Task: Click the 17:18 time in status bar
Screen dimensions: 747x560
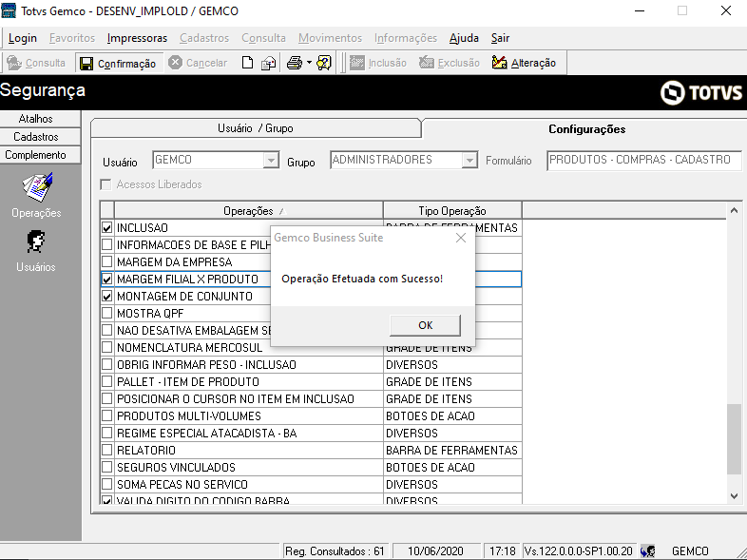Action: pyautogui.click(x=502, y=551)
